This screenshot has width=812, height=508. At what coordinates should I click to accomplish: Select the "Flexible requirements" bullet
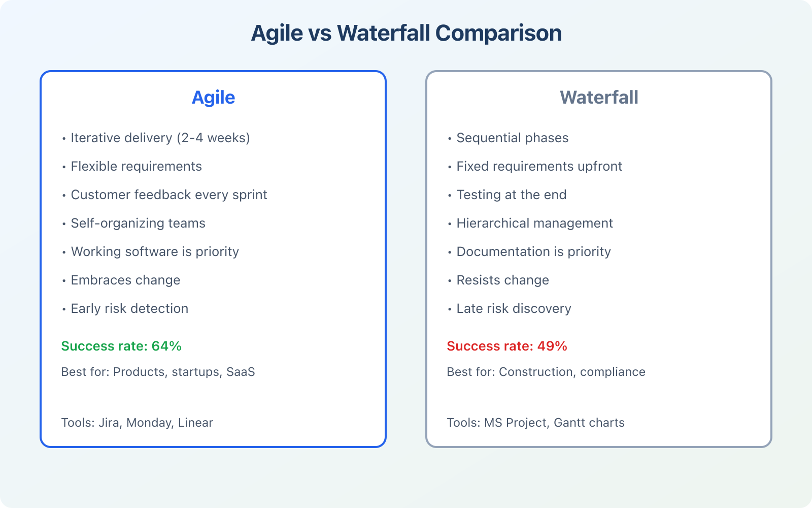click(136, 167)
